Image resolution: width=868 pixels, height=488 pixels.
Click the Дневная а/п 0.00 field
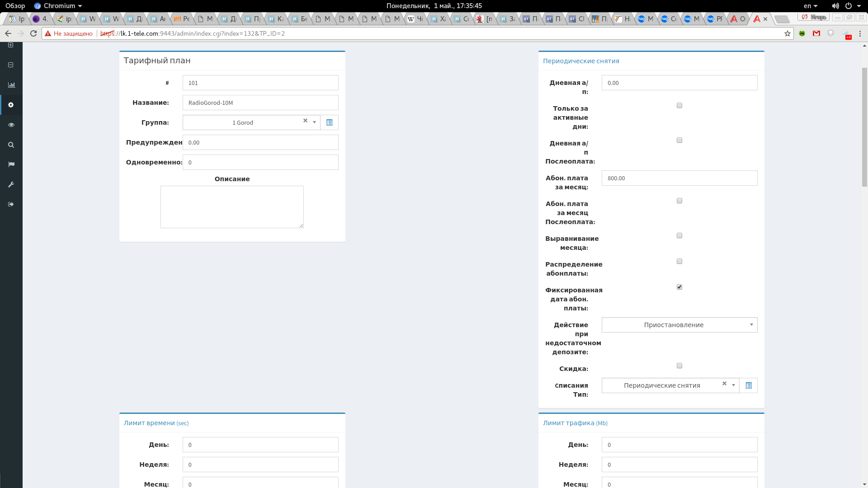tap(679, 83)
